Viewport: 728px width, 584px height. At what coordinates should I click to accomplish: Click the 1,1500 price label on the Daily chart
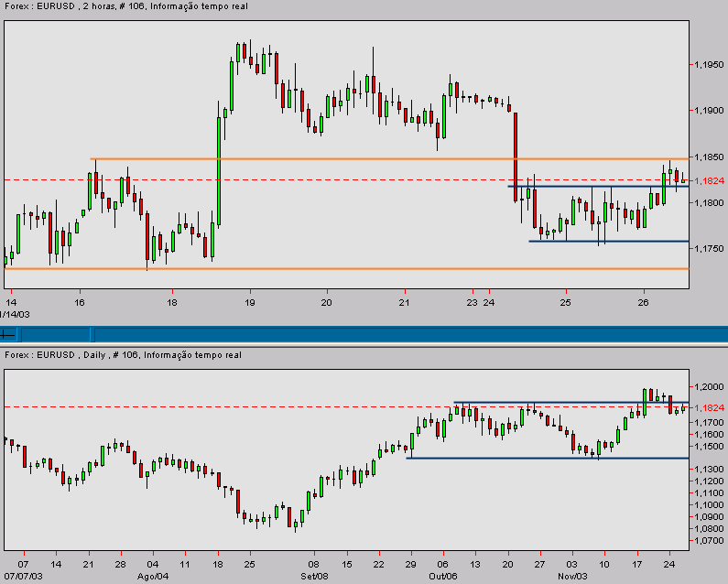709,447
